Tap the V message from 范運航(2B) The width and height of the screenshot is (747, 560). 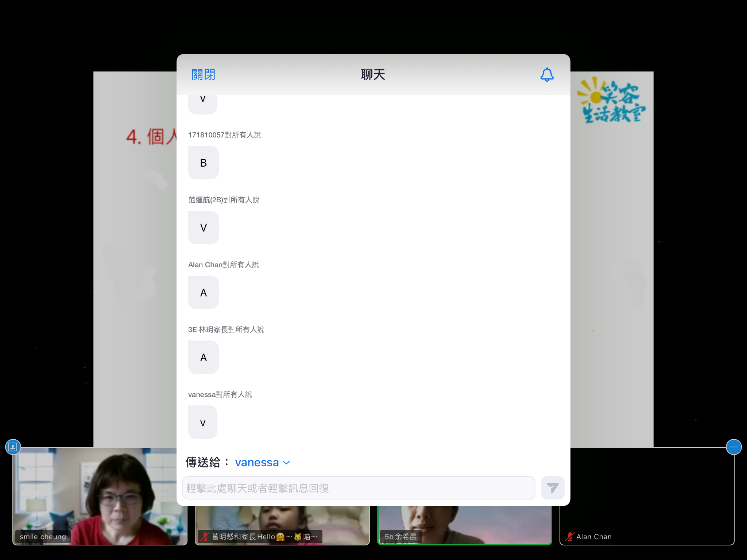pos(204,227)
